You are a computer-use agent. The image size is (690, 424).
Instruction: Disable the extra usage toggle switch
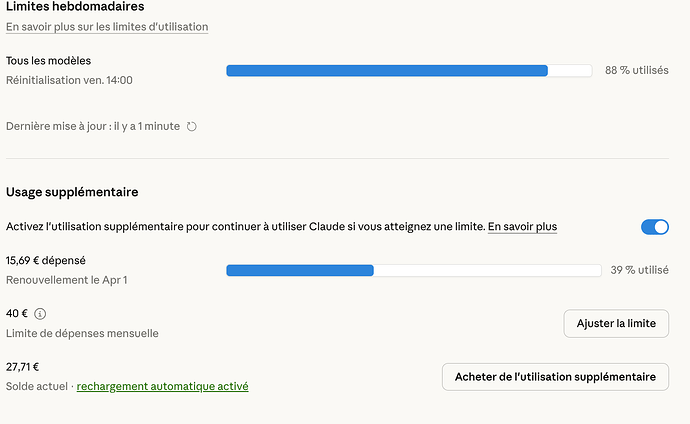[x=655, y=227]
